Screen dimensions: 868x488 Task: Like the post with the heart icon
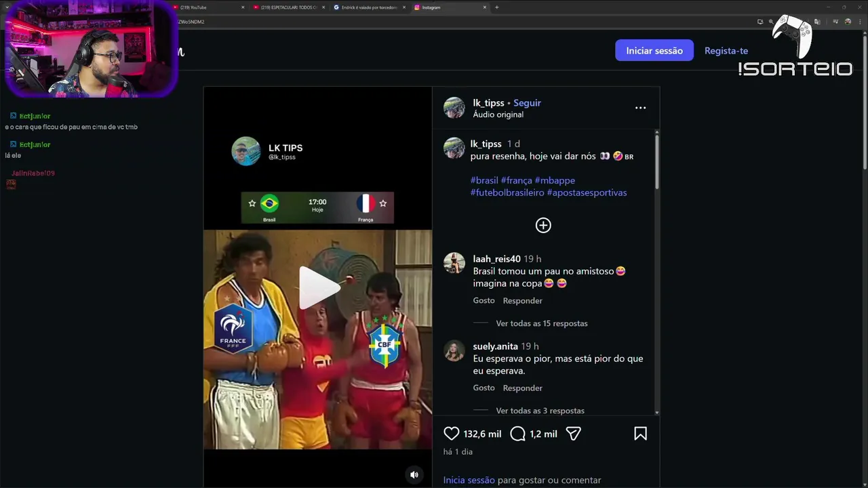[452, 434]
